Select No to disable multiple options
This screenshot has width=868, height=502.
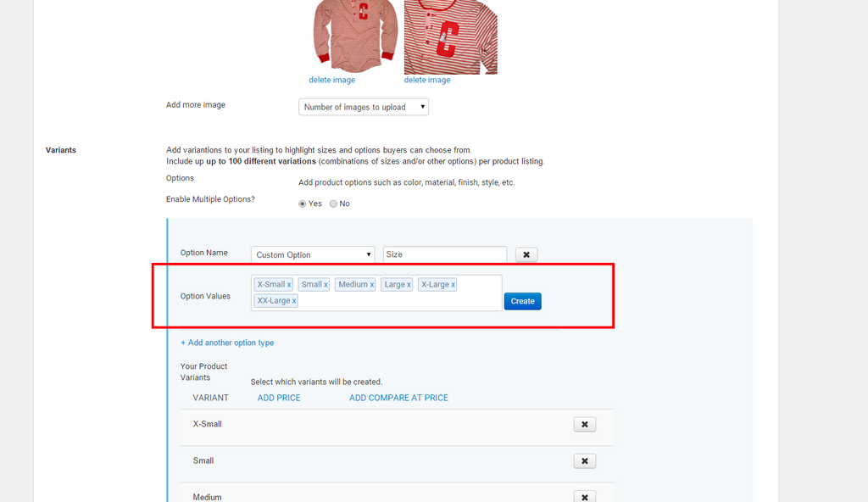333,204
